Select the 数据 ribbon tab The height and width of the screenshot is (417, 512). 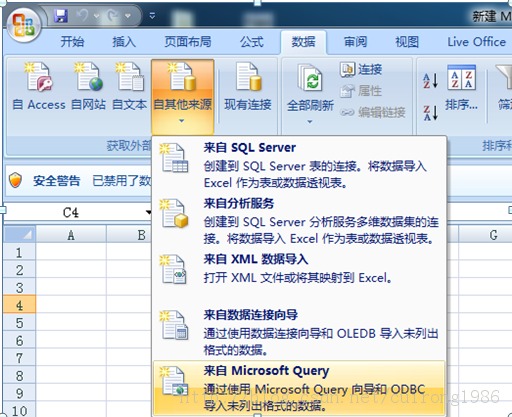coord(303,42)
